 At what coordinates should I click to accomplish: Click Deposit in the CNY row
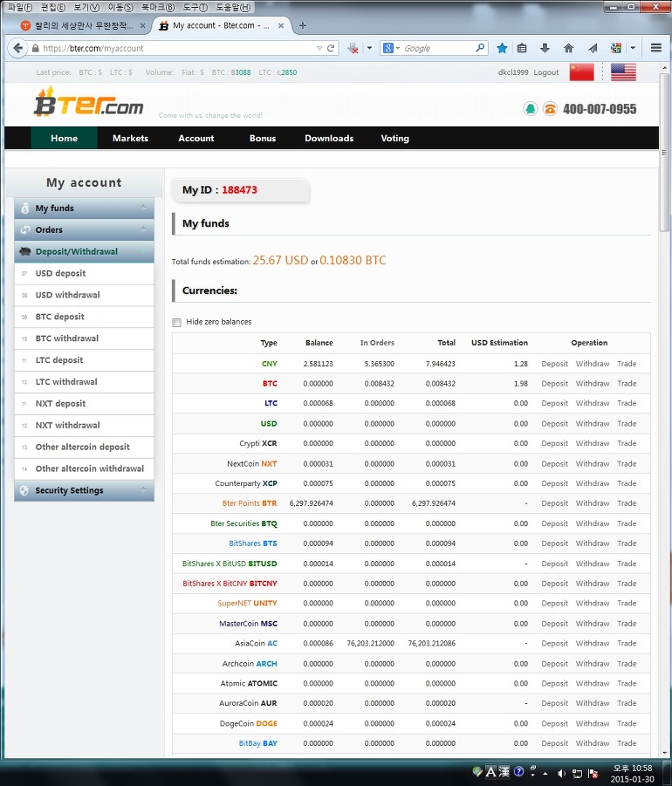[x=555, y=364]
